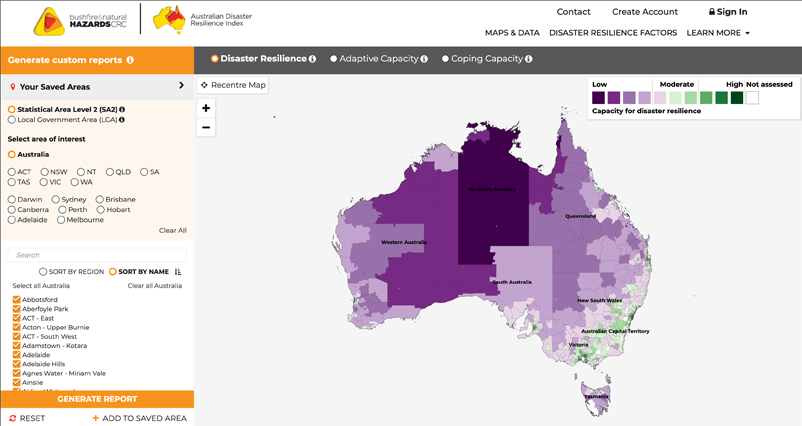Select the VIC radio button
The height and width of the screenshot is (426, 802).
(43, 182)
